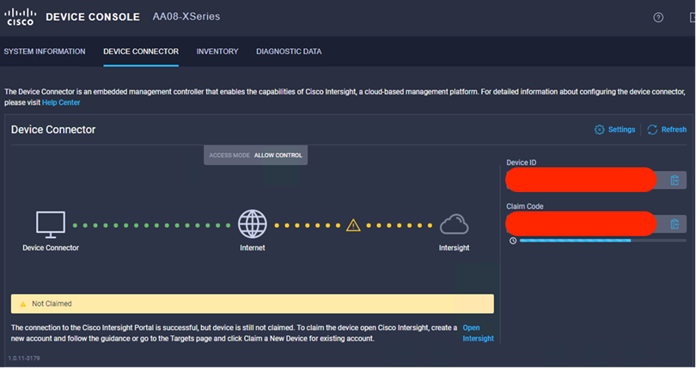
Task: Click the warning icon in Not Claimed banner
Action: click(23, 304)
